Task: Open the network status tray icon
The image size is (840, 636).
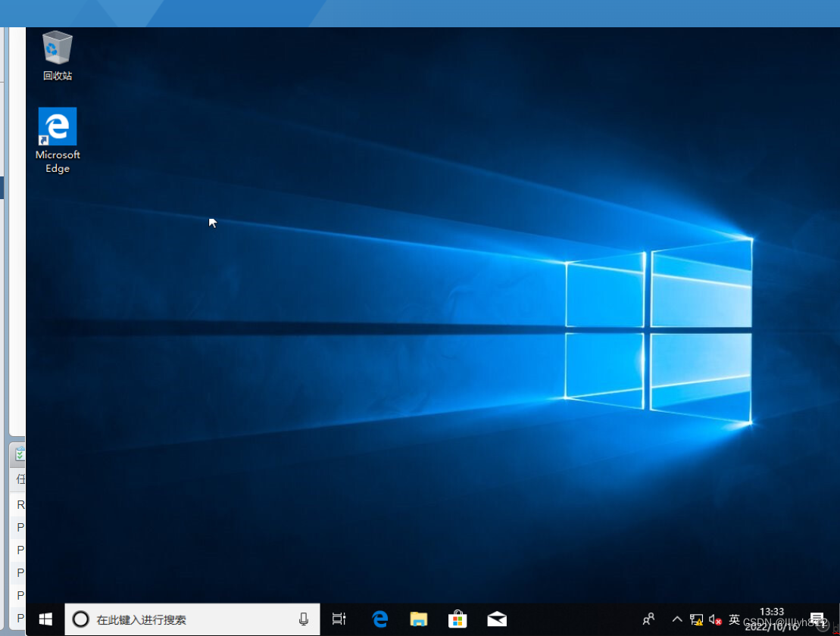Action: (696, 619)
